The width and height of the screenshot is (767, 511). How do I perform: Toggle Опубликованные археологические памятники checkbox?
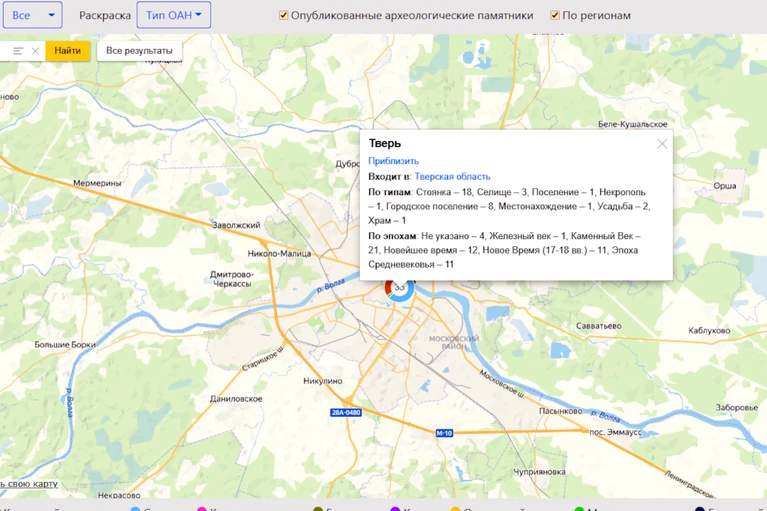point(284,15)
